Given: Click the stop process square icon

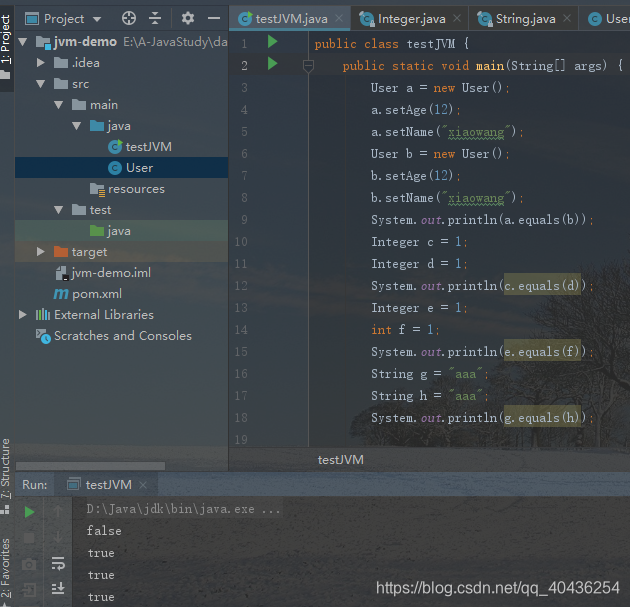Looking at the screenshot, I should tap(29, 538).
